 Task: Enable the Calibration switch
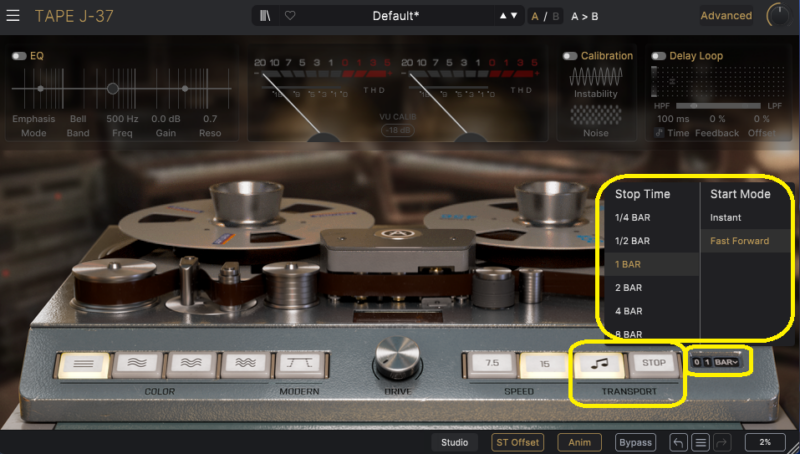tap(571, 56)
